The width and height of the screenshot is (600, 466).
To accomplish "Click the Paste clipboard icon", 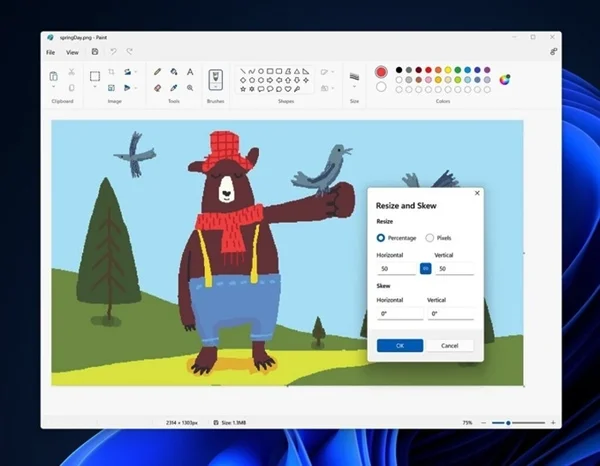I will (54, 76).
